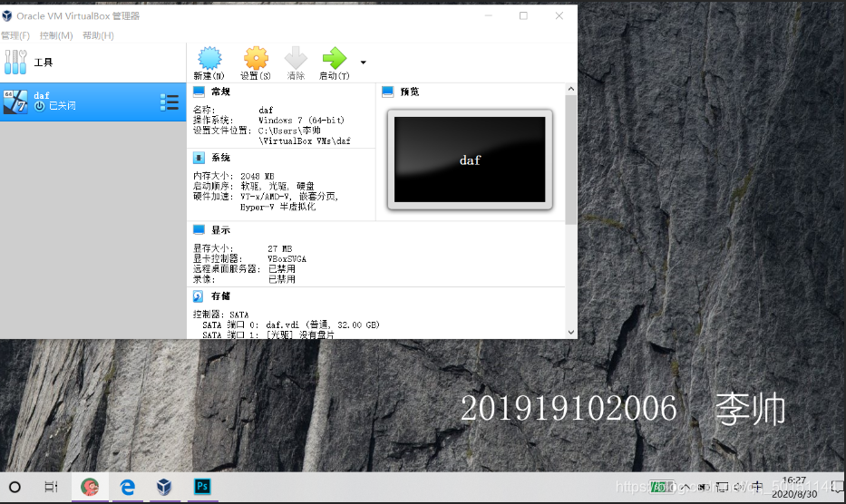
Task: Click the battery indicator in the tray
Action: point(662,488)
